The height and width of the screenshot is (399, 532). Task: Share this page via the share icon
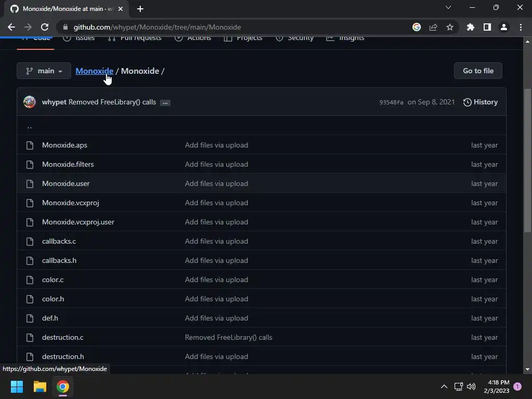point(433,27)
